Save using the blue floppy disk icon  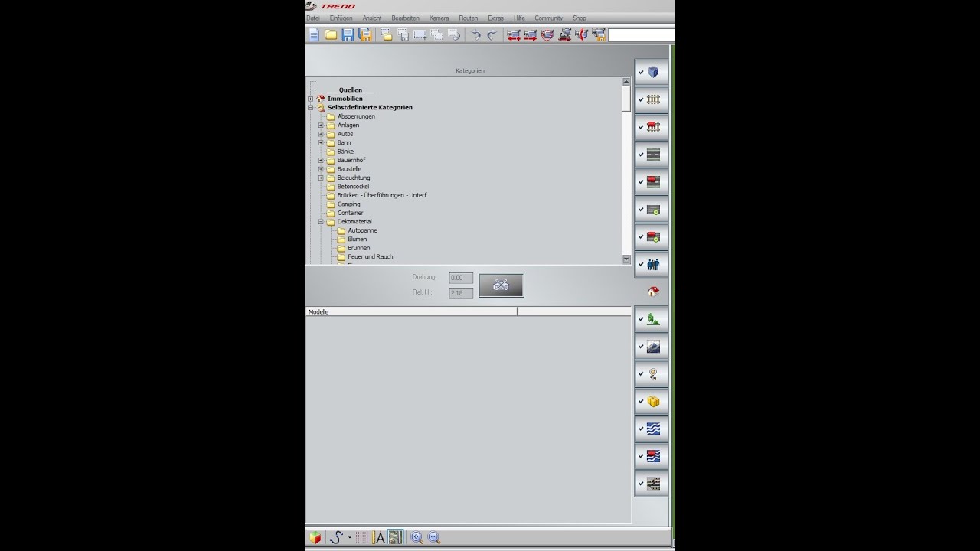click(x=348, y=34)
